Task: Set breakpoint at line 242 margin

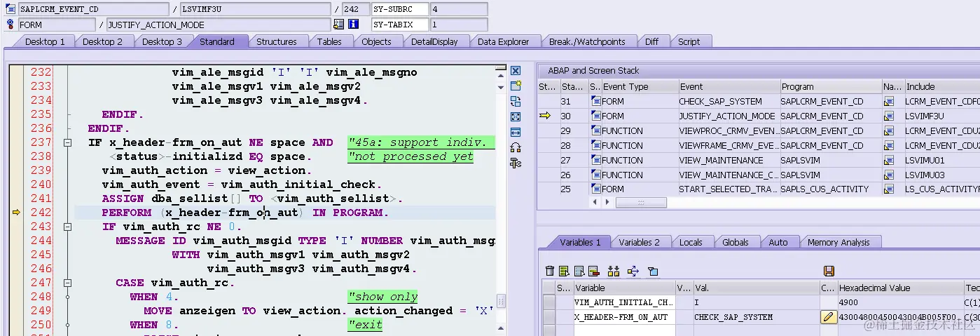Action: click(x=16, y=213)
